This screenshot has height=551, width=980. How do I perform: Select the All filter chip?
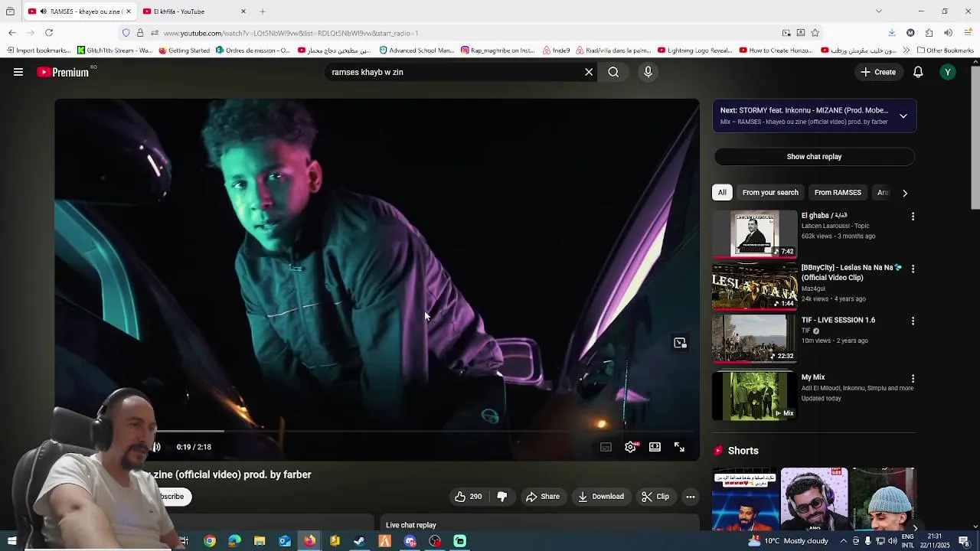pyautogui.click(x=722, y=193)
